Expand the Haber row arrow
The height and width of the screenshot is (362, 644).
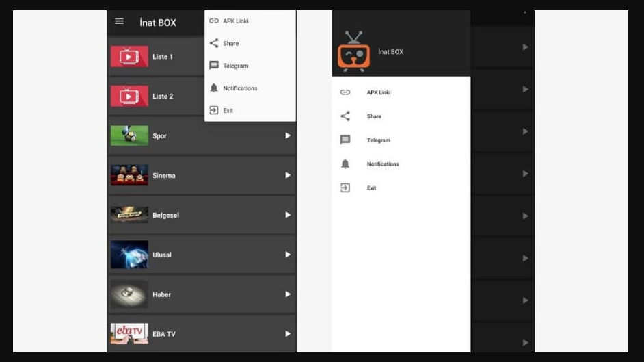point(288,294)
